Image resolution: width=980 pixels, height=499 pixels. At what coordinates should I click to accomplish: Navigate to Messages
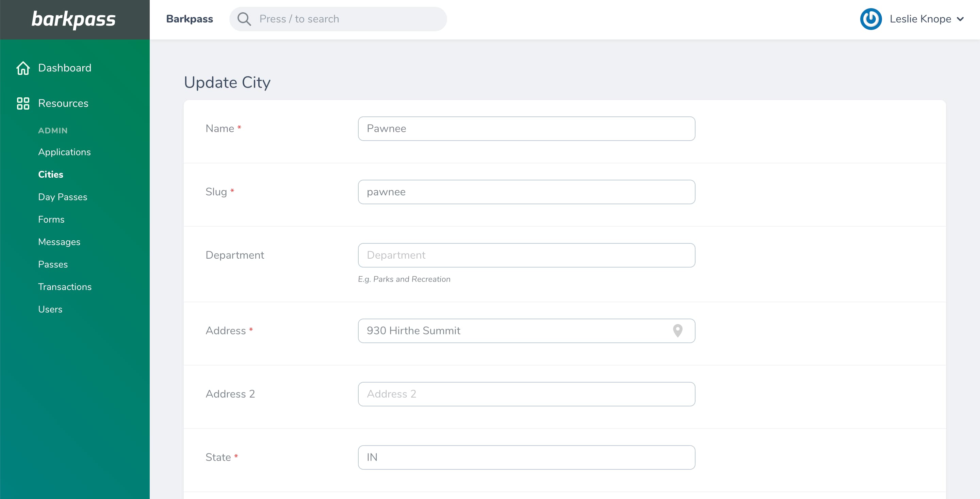point(59,242)
